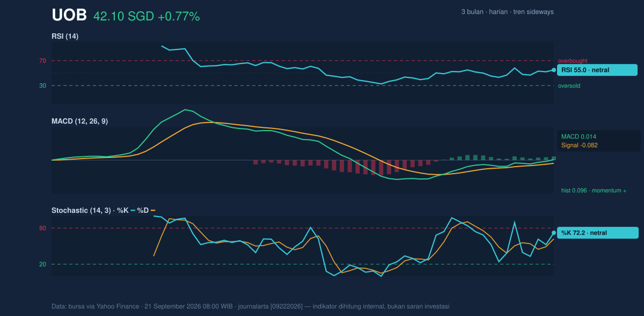The image size is (644, 316).
Task: Click the RSI 55.0 · netral value badge
Action: click(x=597, y=70)
